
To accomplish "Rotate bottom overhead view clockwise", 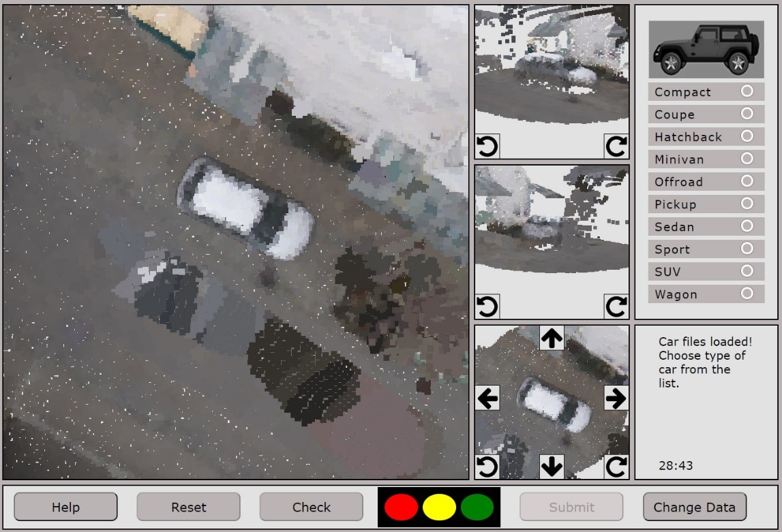I will [x=616, y=467].
